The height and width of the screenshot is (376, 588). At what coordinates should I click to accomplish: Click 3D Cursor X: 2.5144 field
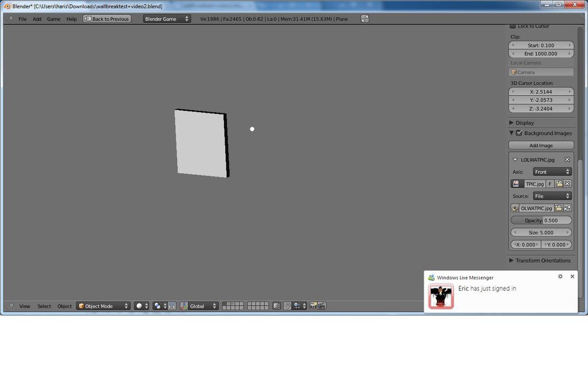tap(541, 91)
